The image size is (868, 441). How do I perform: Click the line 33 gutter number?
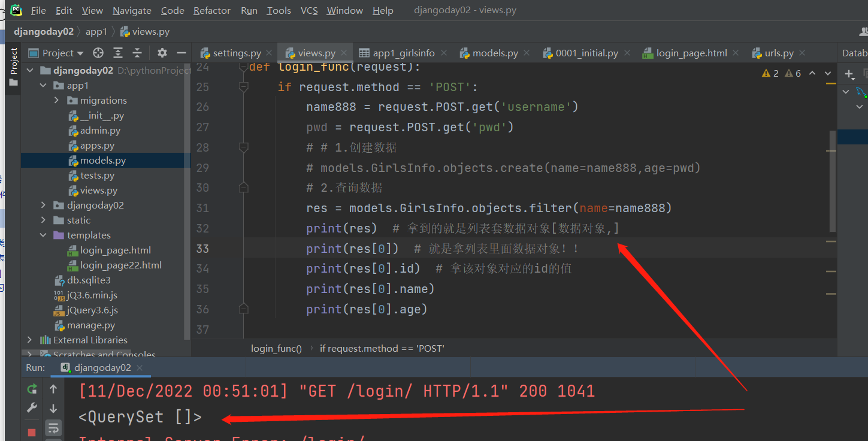click(202, 248)
